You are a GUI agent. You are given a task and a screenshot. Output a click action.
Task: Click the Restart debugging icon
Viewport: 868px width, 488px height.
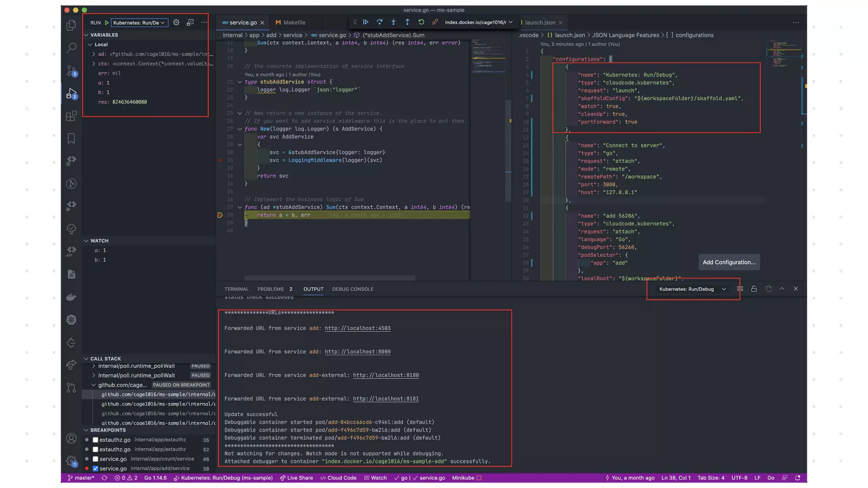[x=421, y=22]
